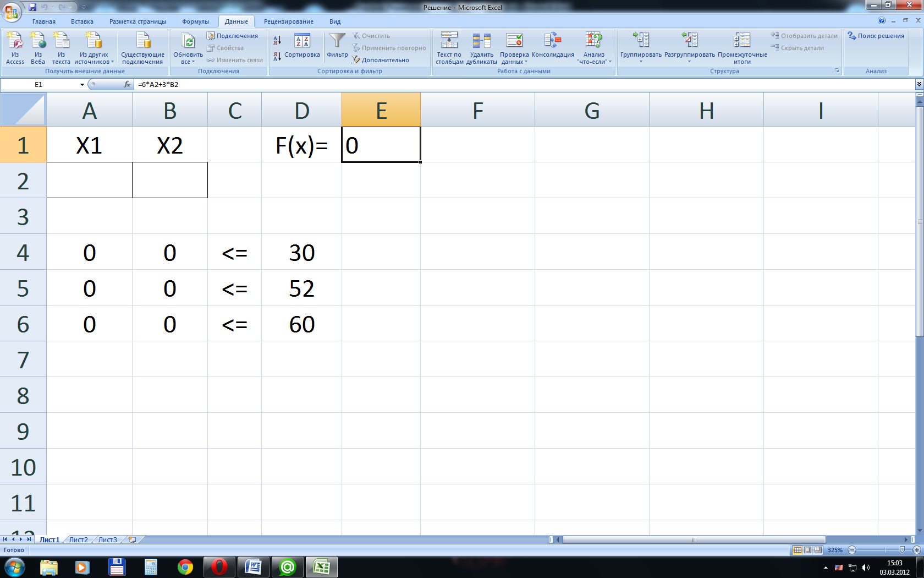924x578 pixels.
Task: Expand the Группировать dropdown arrow
Action: 641,61
